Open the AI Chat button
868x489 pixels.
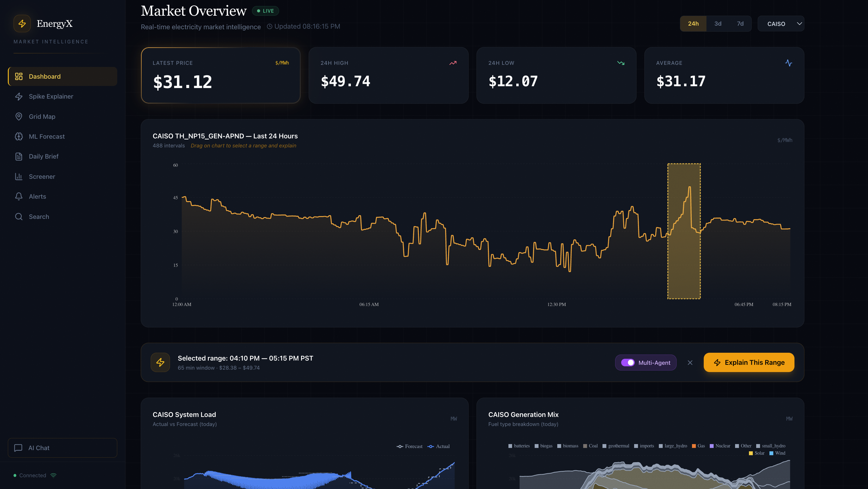pyautogui.click(x=62, y=448)
